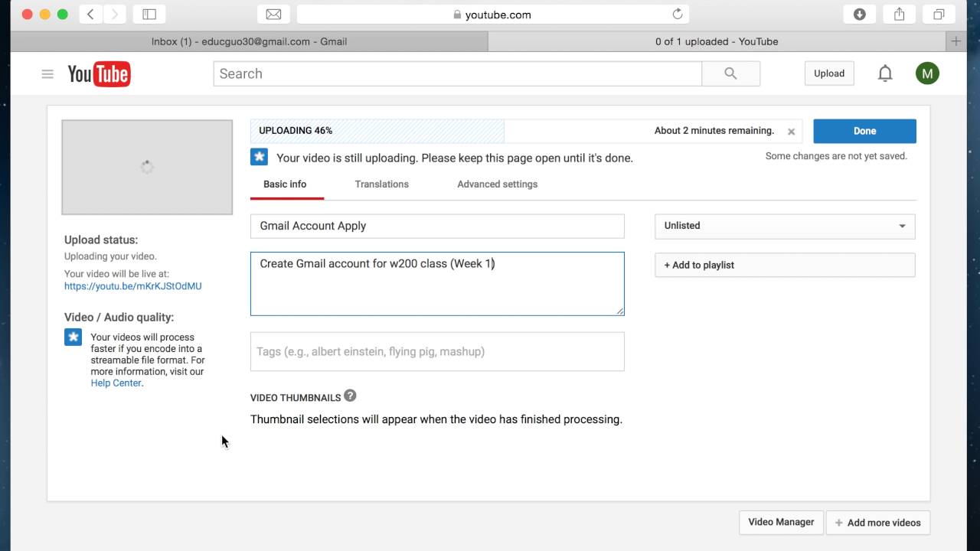This screenshot has height=551, width=980.
Task: Go to YouTube home via the logo
Action: pos(99,74)
